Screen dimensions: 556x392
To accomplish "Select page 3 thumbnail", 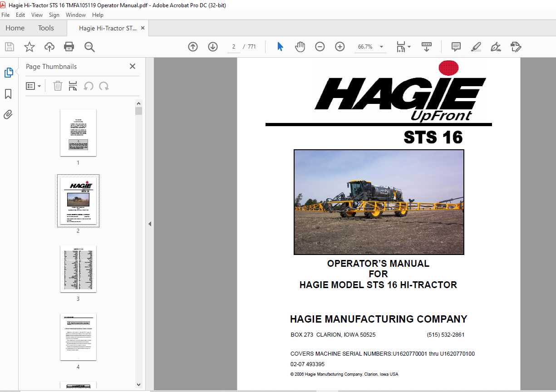I will tap(78, 269).
